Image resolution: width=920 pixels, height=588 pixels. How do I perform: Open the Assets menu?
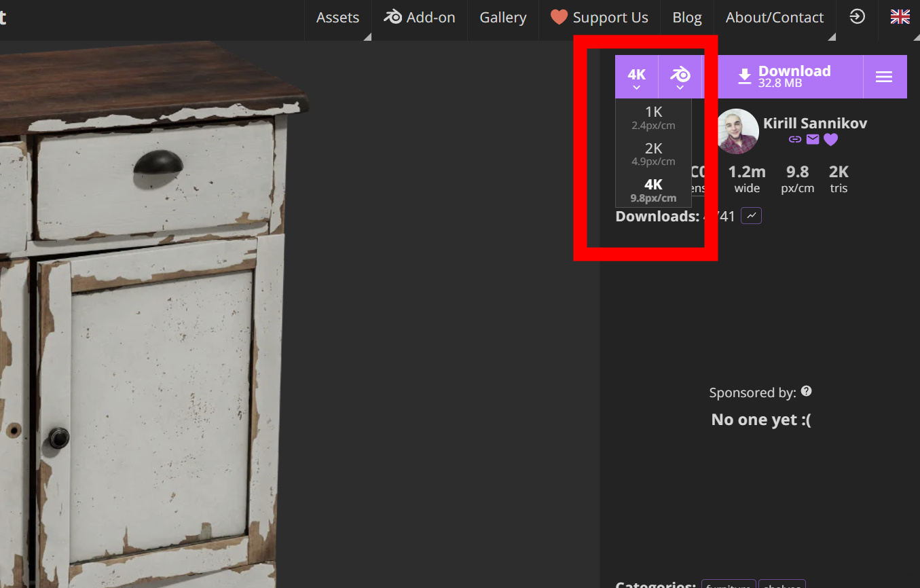coord(337,18)
